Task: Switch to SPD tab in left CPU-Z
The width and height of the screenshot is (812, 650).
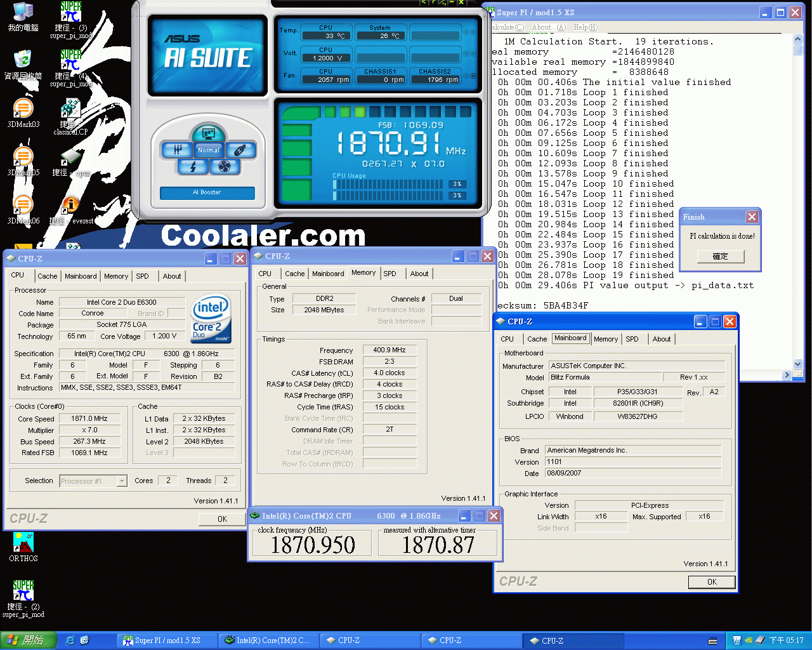Action: 142,276
